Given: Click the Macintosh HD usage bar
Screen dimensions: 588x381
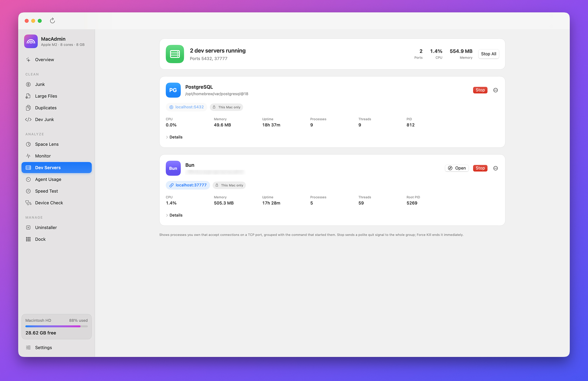Looking at the screenshot, I should [57, 326].
